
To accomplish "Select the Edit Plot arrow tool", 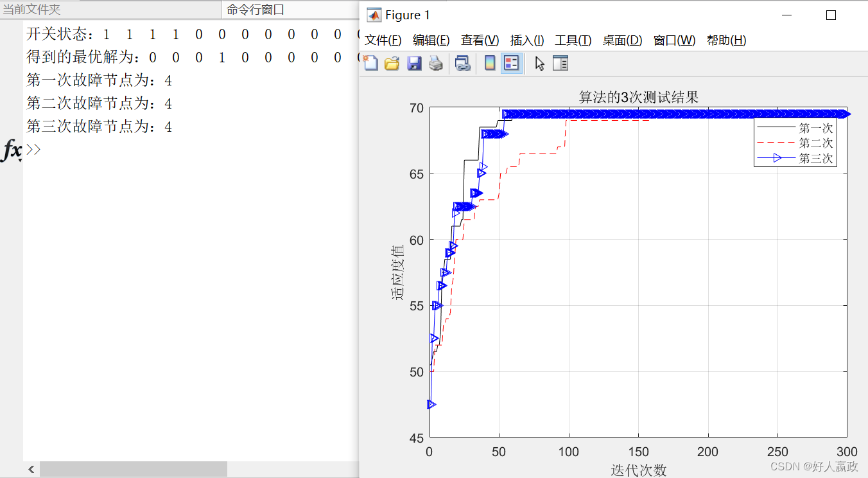I will (540, 63).
